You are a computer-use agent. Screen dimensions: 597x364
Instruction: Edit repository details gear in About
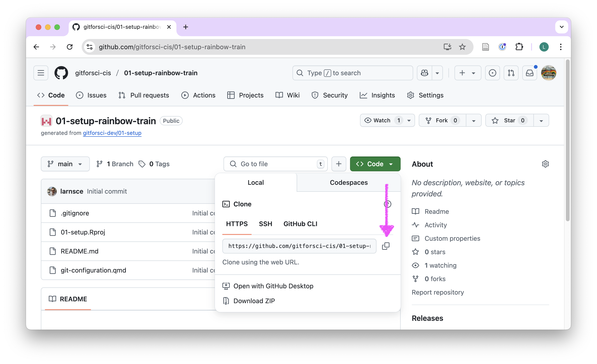(x=545, y=164)
